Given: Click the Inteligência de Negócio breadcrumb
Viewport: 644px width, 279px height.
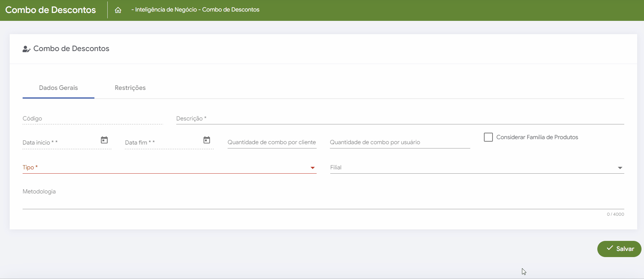Looking at the screenshot, I should (166, 10).
